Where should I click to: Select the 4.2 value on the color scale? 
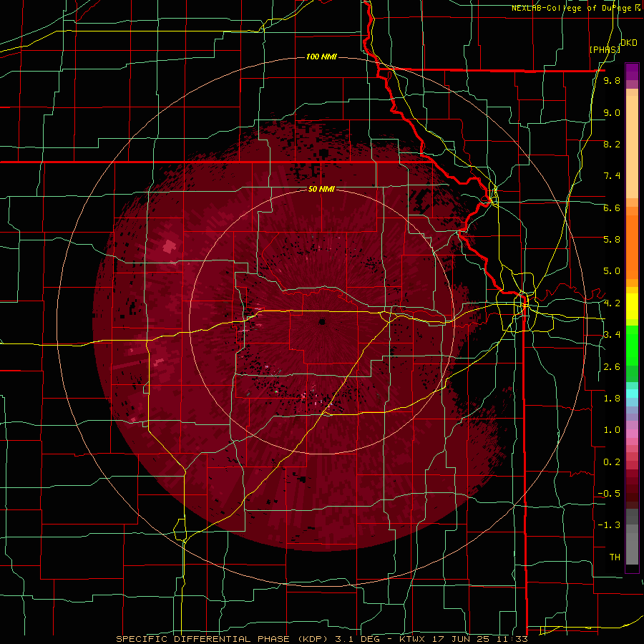coord(612,303)
